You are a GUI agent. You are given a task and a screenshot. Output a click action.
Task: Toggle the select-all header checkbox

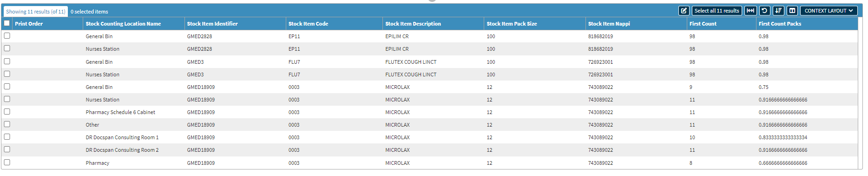(7, 23)
